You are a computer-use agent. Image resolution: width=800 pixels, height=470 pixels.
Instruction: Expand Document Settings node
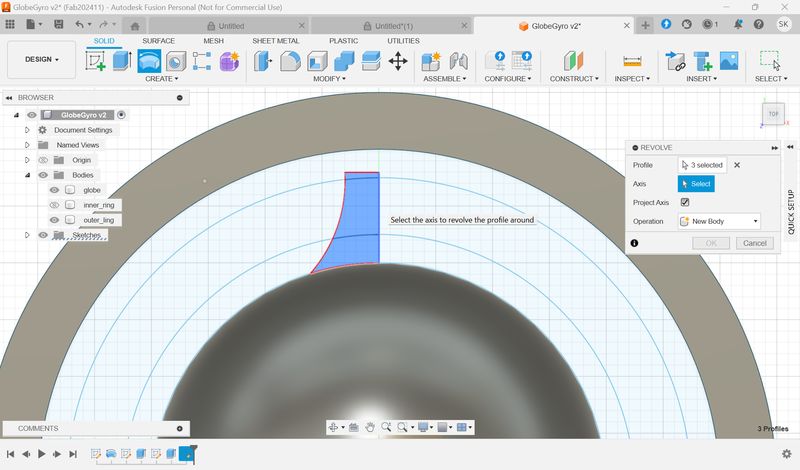[x=28, y=130]
